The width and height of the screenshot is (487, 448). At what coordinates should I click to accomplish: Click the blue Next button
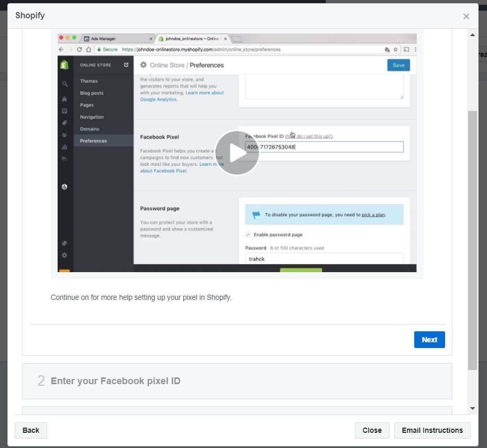pyautogui.click(x=429, y=340)
